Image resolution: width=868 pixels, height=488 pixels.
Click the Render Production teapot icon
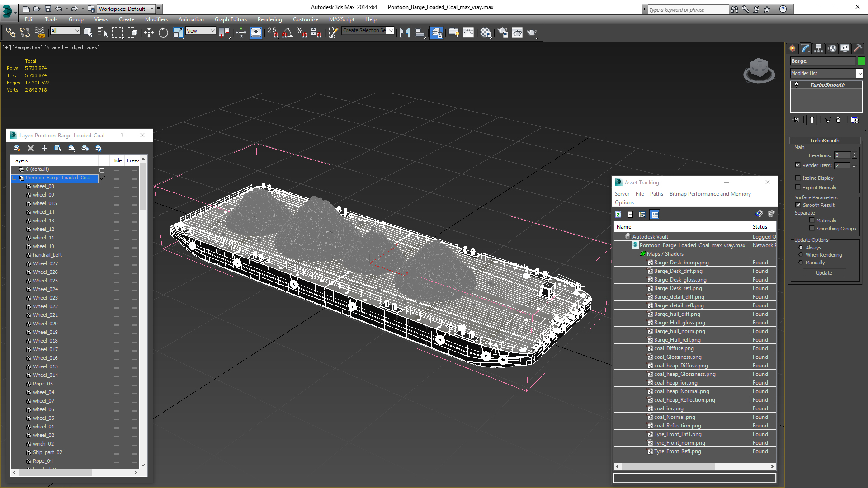[532, 32]
